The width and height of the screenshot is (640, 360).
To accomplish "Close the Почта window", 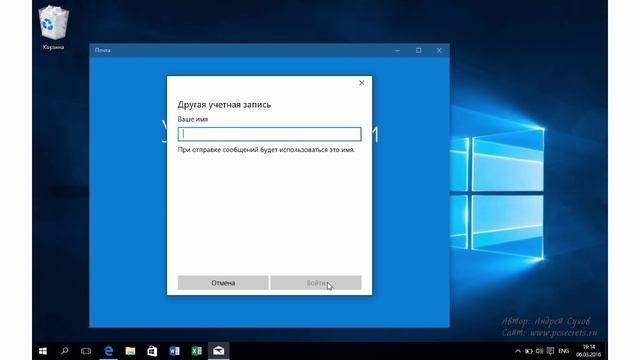I will coord(439,50).
